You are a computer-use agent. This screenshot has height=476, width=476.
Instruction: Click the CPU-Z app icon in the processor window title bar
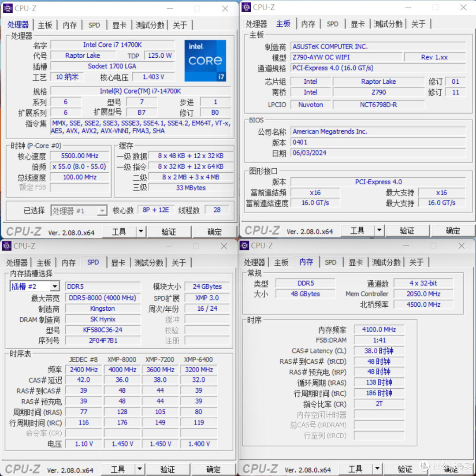(x=7, y=8)
